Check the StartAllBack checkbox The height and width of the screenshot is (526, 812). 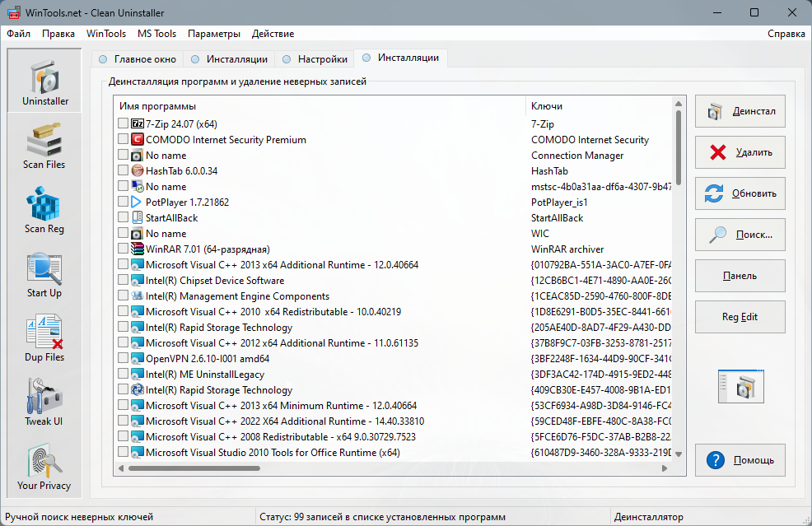coord(123,217)
